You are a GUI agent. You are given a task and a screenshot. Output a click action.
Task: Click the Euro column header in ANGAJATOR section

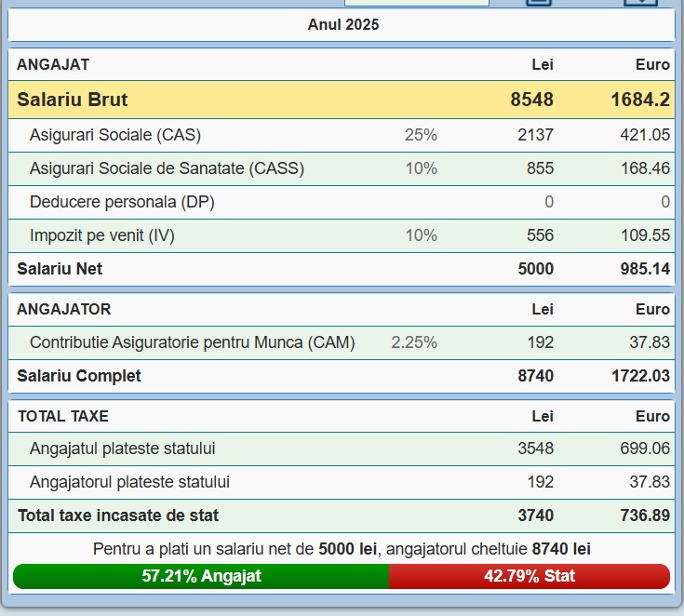(652, 309)
